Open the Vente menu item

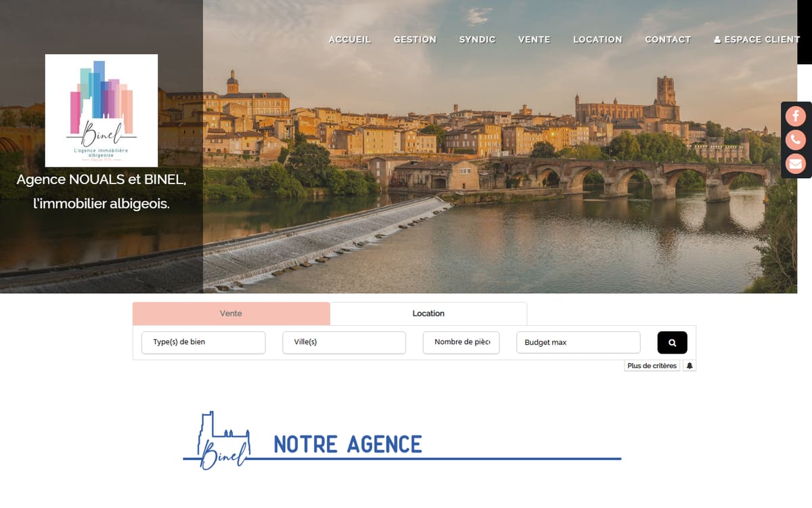click(x=534, y=39)
